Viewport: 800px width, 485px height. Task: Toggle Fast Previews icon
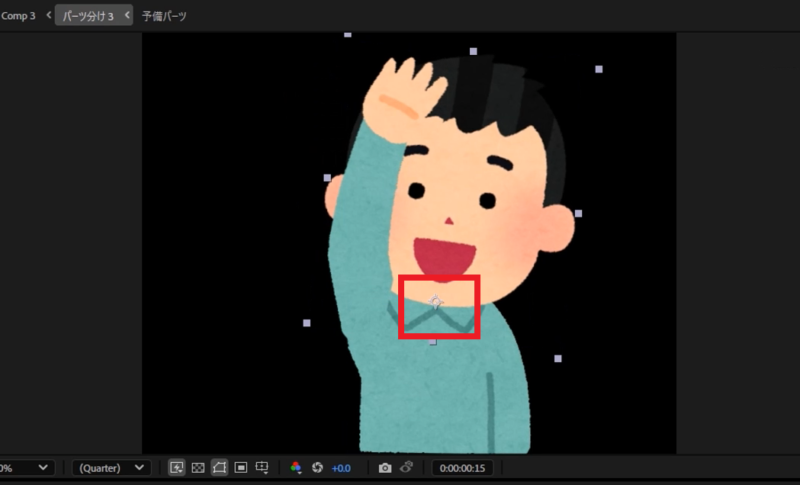[177, 468]
